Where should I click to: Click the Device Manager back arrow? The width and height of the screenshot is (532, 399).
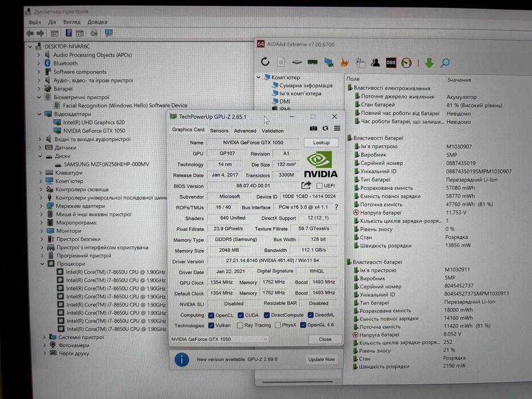(x=30, y=33)
